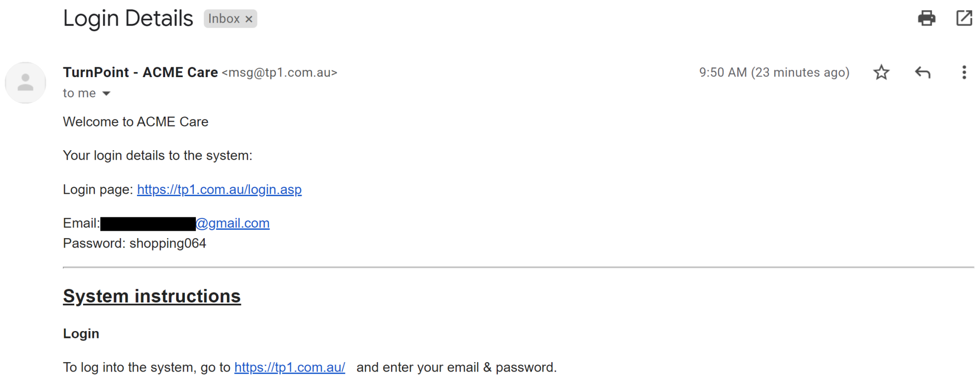Click the reply arrow icon
Viewport: 980px width, 376px height.
pyautogui.click(x=923, y=73)
